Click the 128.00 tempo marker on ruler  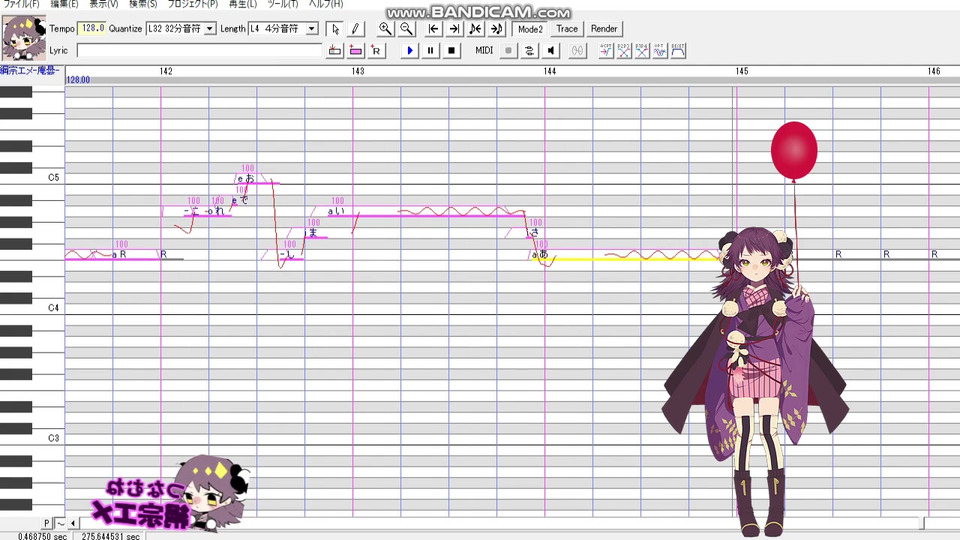pos(78,80)
